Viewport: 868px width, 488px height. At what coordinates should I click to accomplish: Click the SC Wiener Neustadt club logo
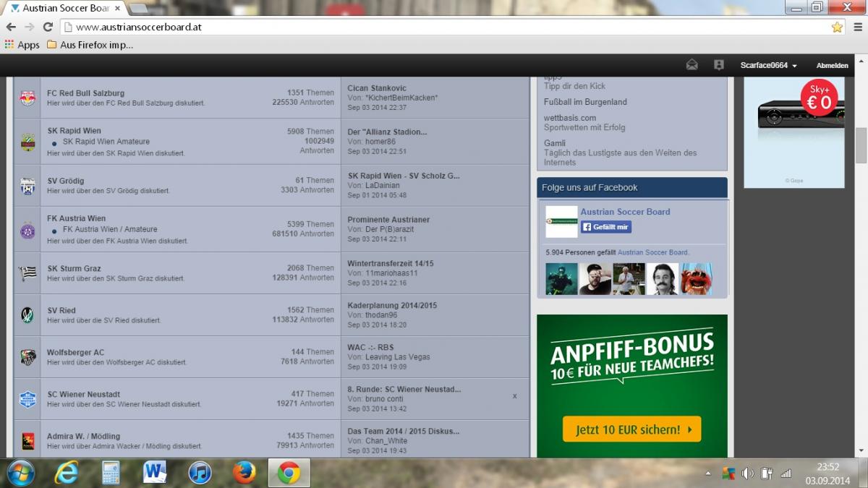pos(27,399)
